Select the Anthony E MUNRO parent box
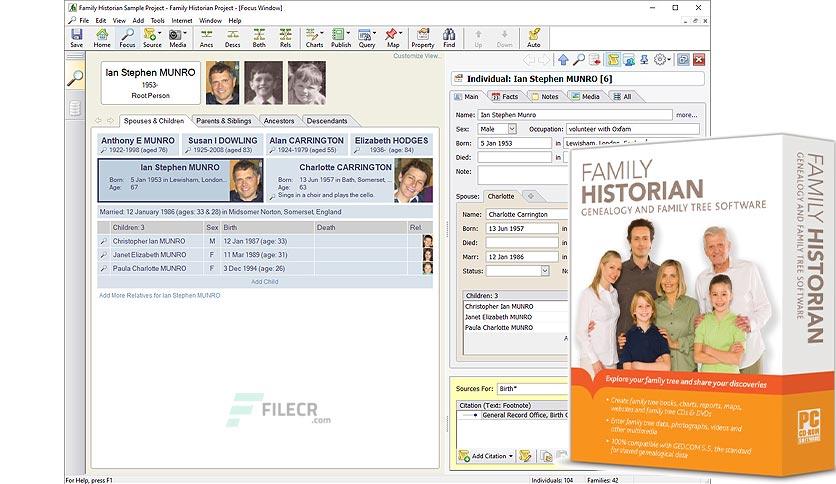 pos(138,144)
